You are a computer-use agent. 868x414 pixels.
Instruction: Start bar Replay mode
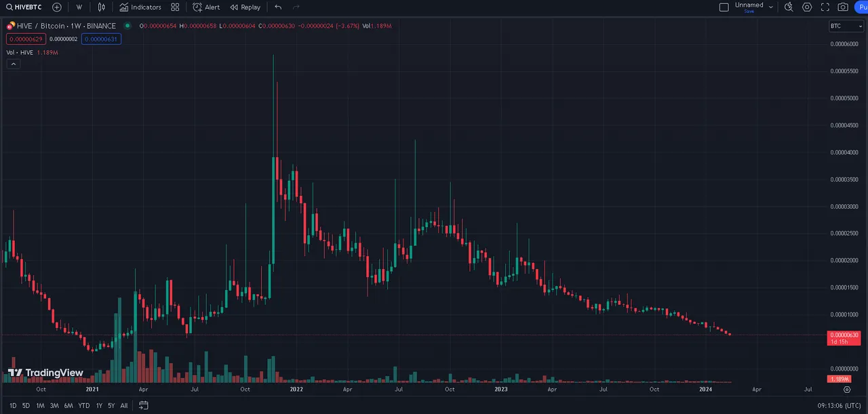[245, 7]
